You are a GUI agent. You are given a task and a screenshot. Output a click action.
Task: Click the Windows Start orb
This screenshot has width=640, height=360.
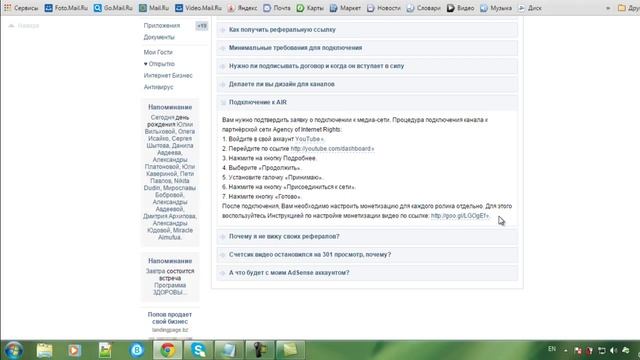13,350
